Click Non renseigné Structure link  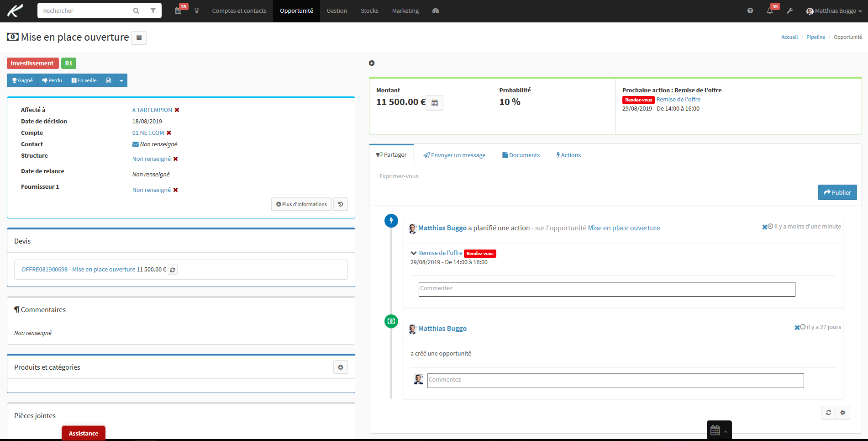(x=152, y=159)
